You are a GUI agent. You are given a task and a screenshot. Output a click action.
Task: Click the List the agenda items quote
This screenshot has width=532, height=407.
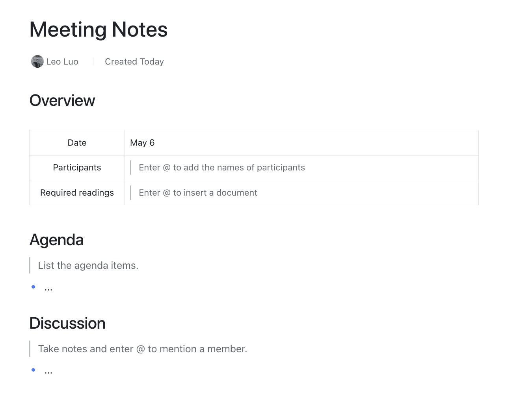click(88, 265)
